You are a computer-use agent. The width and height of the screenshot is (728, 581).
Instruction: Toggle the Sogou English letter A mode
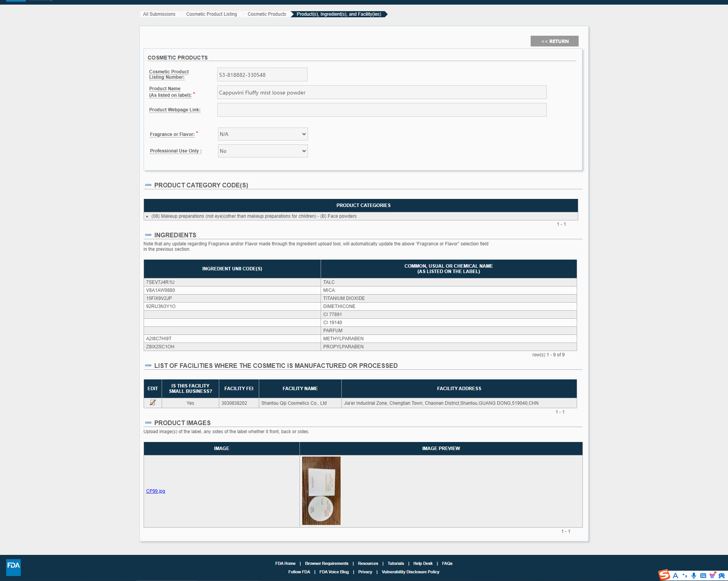675,575
